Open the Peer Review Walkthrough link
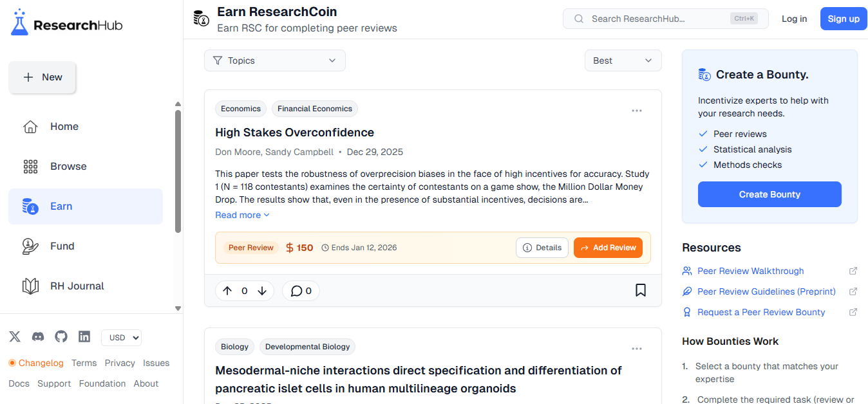 pos(750,271)
